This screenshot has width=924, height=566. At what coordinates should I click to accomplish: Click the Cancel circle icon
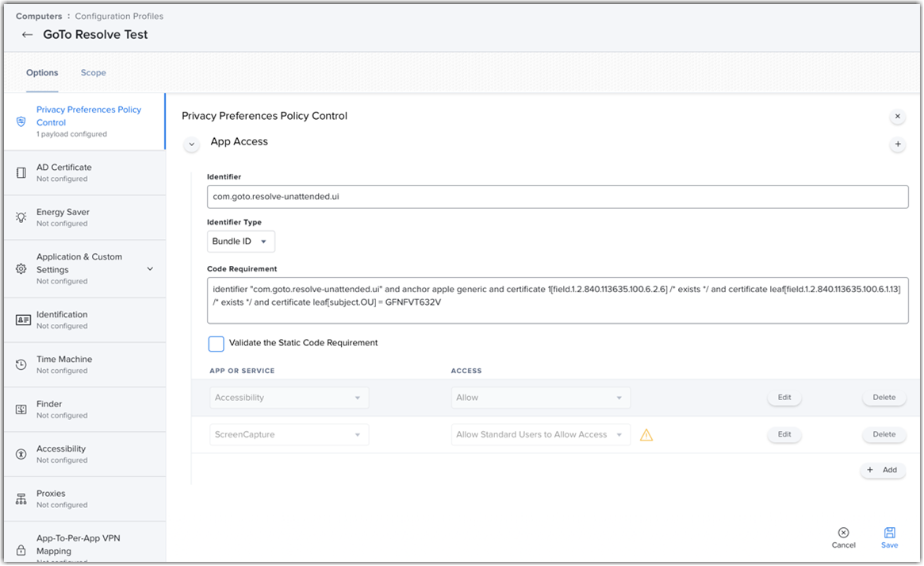click(x=844, y=533)
